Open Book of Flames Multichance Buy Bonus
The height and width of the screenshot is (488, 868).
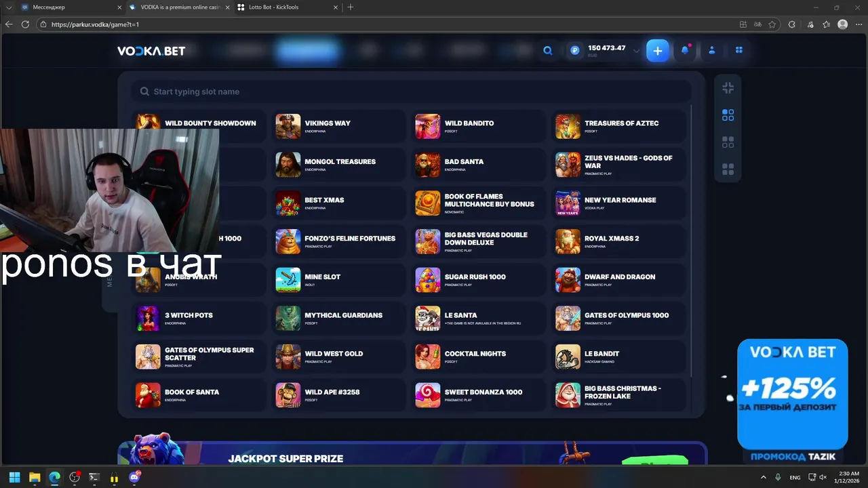click(478, 203)
